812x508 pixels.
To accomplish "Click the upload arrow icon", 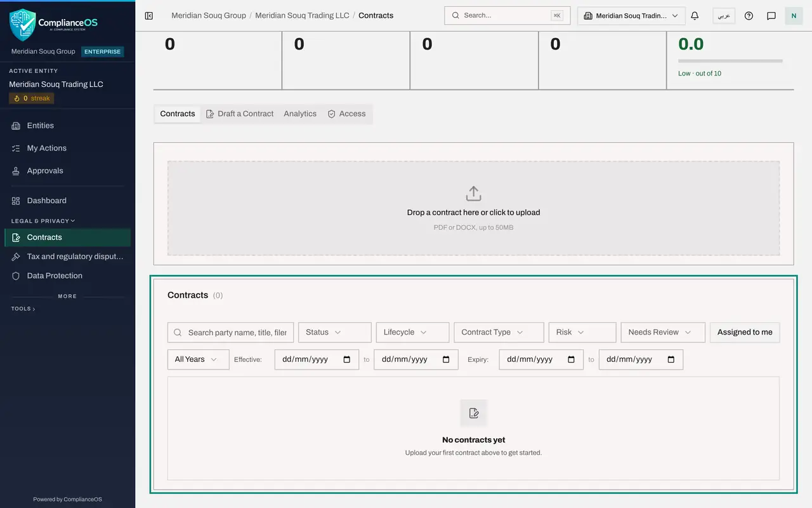I will [x=474, y=194].
